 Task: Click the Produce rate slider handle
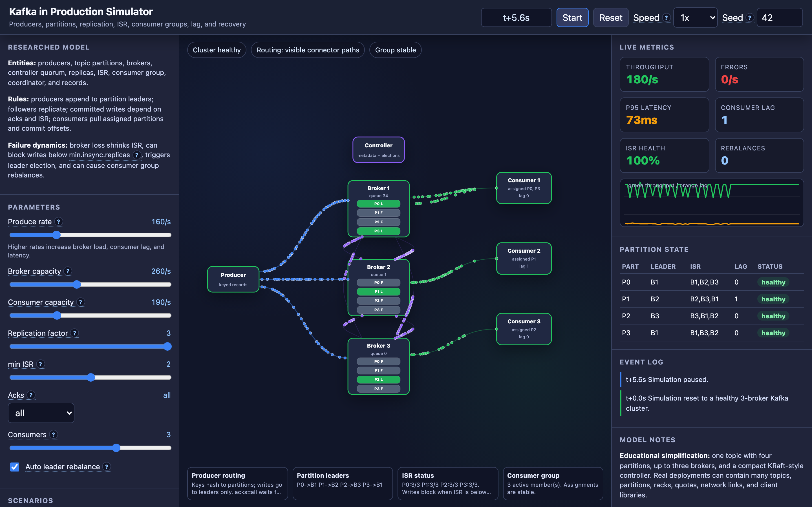56,235
